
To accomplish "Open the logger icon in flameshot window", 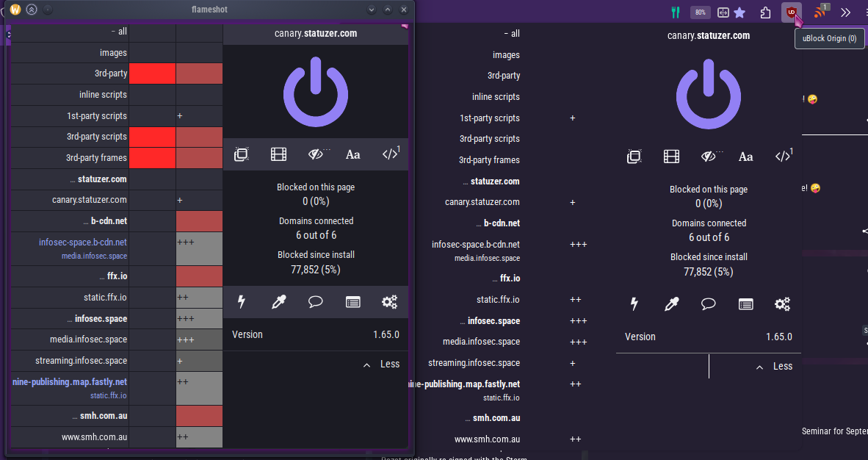I will tap(352, 301).
